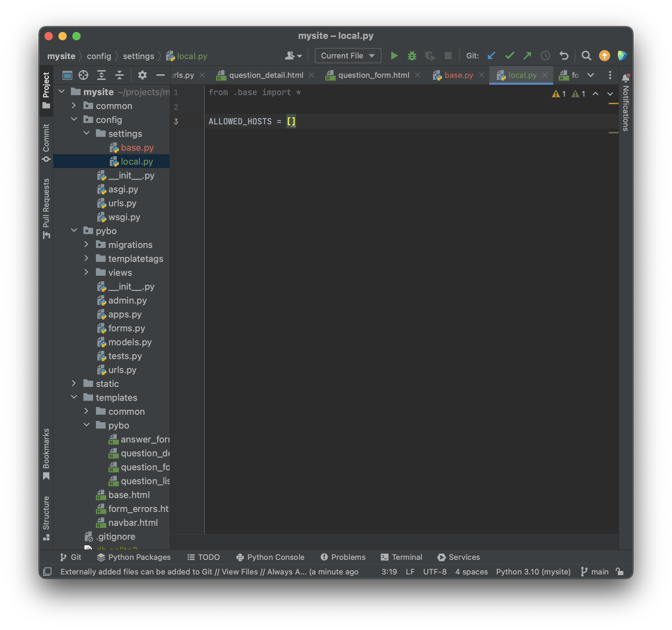Open Search Everywhere magnifier
This screenshot has width=672, height=630.
coord(586,56)
